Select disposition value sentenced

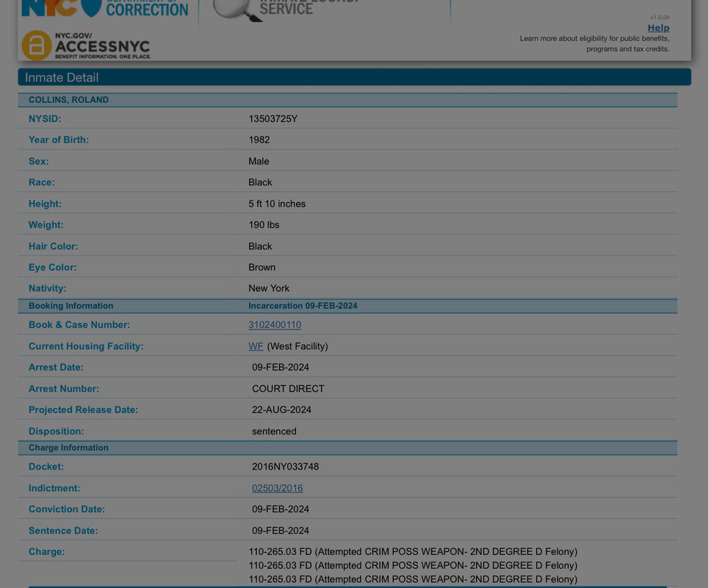[x=274, y=431]
